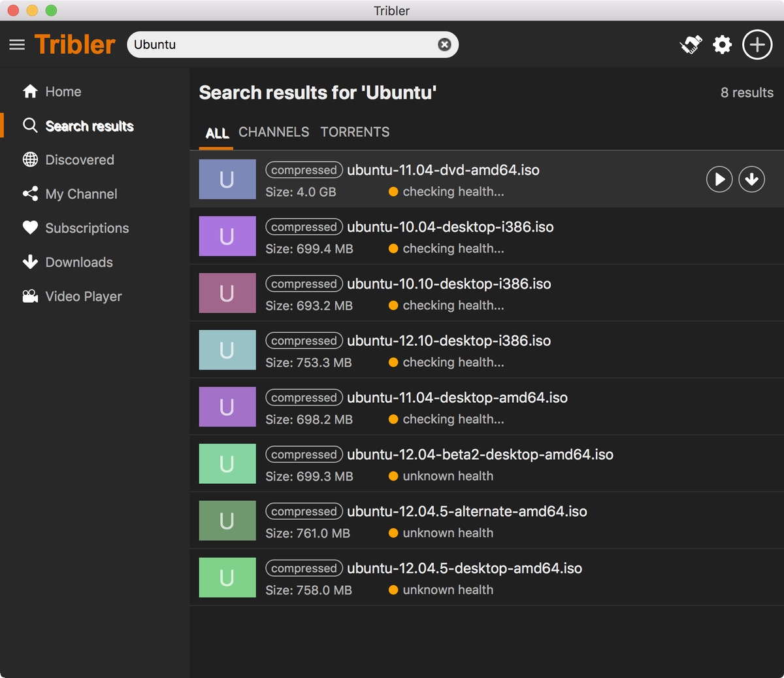Screen dimensions: 784x678
Task: Click thumbnail for ubuntu-12.04.5-desktop-amd64.iso
Action: click(227, 577)
